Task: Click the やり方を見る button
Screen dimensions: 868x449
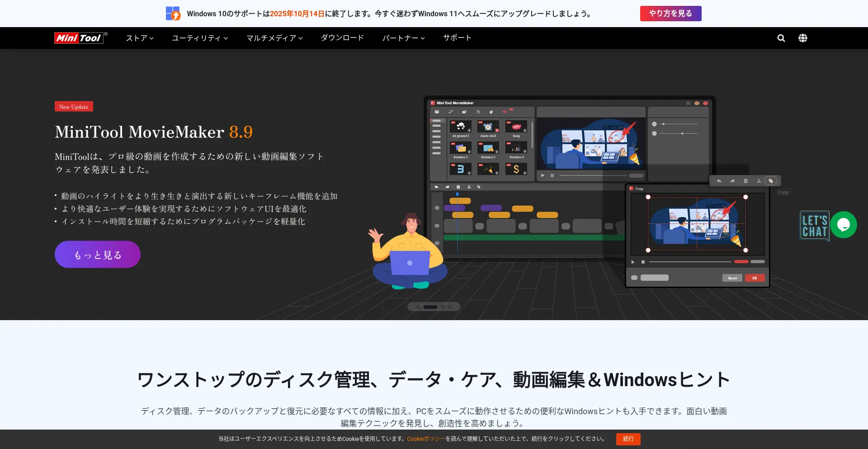Action: (x=670, y=14)
